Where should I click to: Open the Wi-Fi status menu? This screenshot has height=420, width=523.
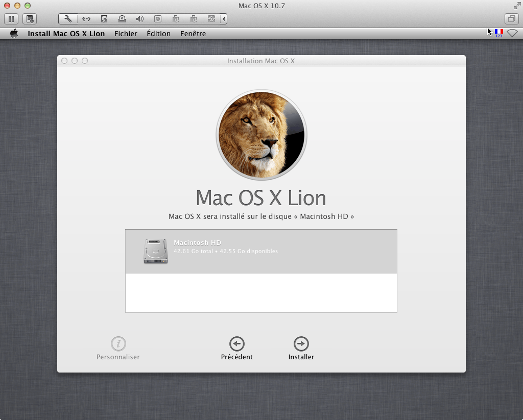(x=512, y=33)
